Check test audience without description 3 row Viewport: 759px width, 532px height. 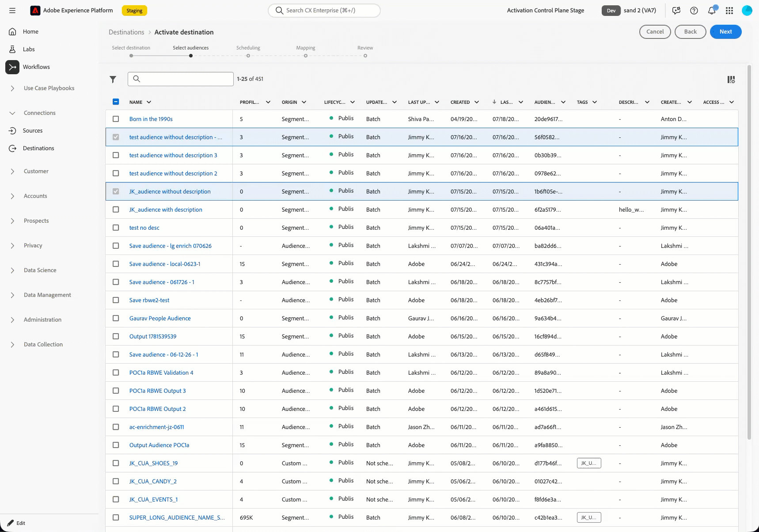pyautogui.click(x=116, y=155)
